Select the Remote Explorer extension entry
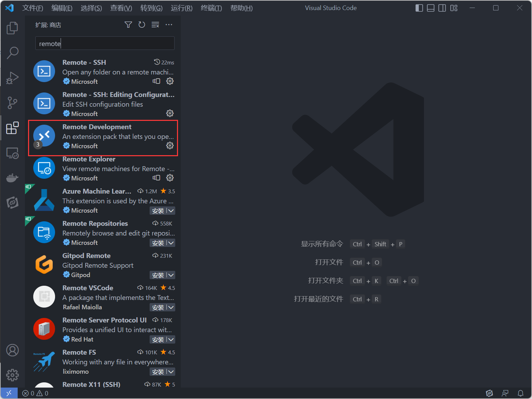This screenshot has height=399, width=532. click(x=103, y=168)
